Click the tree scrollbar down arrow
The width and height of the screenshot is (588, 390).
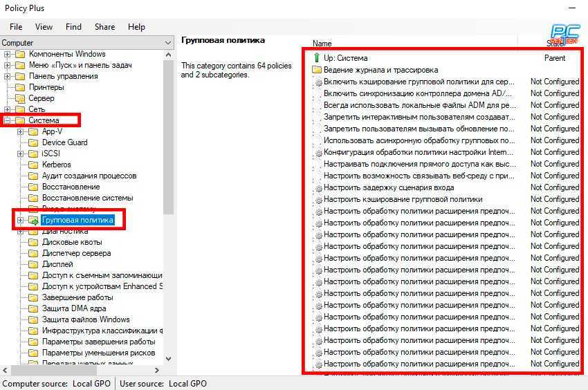pos(168,358)
